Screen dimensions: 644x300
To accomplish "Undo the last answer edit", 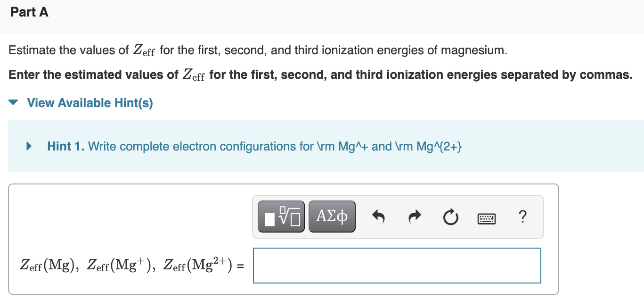I will 379,216.
